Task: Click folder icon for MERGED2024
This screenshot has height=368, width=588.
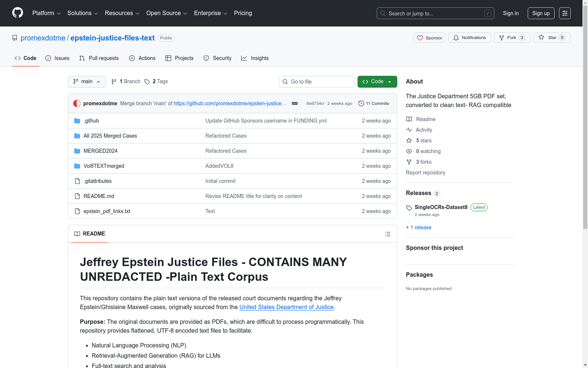Action: click(77, 151)
